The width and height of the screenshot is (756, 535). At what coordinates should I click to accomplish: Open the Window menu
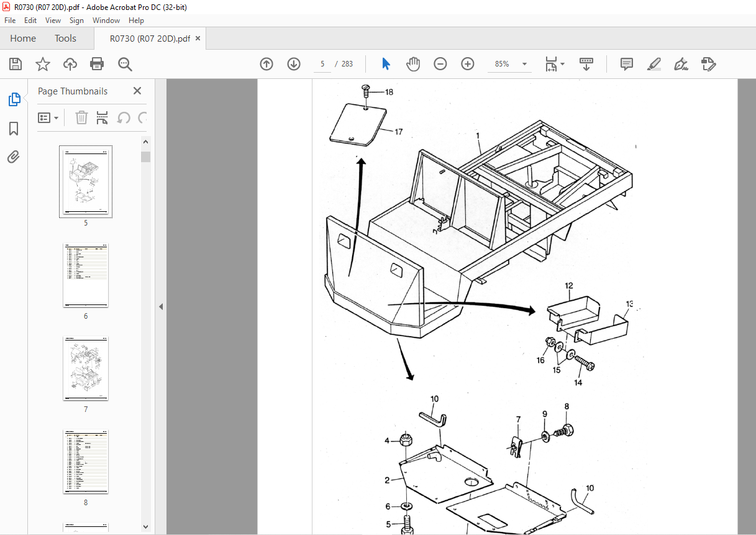tap(106, 21)
